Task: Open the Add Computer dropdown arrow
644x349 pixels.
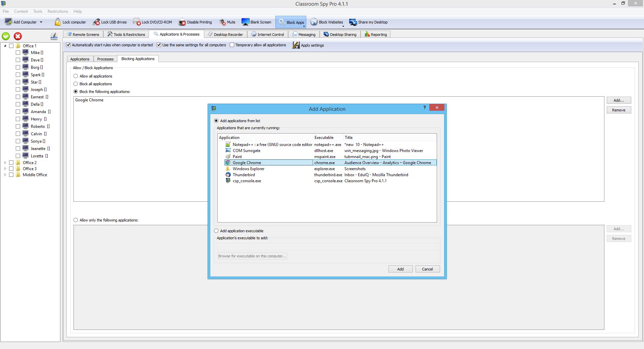Action: (41, 22)
